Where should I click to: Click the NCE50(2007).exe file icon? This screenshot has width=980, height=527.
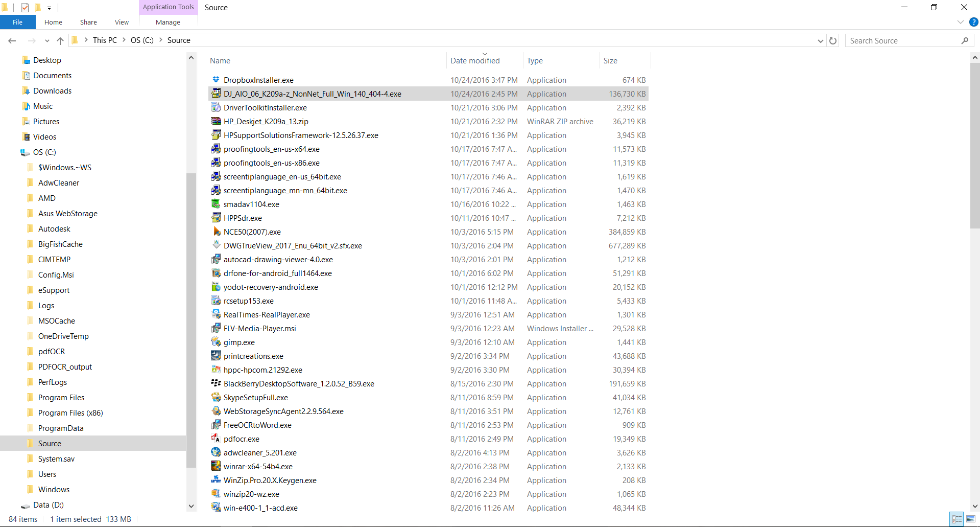[x=216, y=232]
